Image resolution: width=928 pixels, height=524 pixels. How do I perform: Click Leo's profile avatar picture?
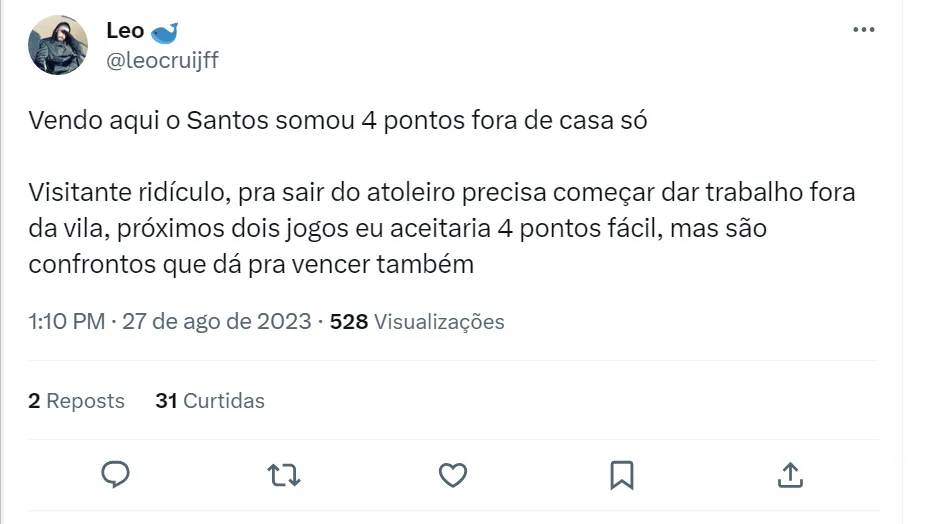click(58, 45)
